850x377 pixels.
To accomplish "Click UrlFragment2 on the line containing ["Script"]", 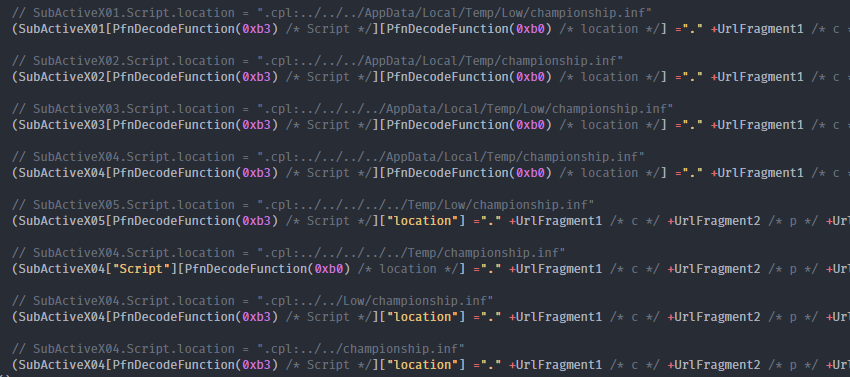I will [x=717, y=269].
